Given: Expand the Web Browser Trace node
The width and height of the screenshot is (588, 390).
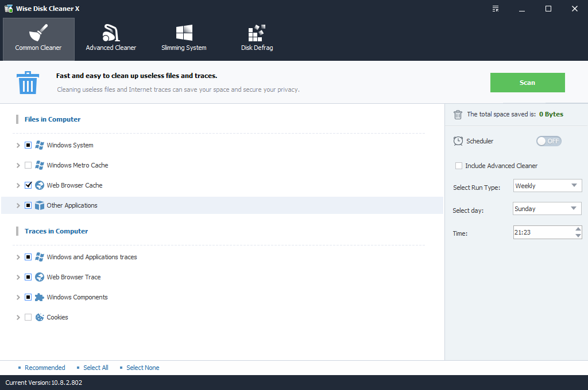Looking at the screenshot, I should (x=18, y=277).
